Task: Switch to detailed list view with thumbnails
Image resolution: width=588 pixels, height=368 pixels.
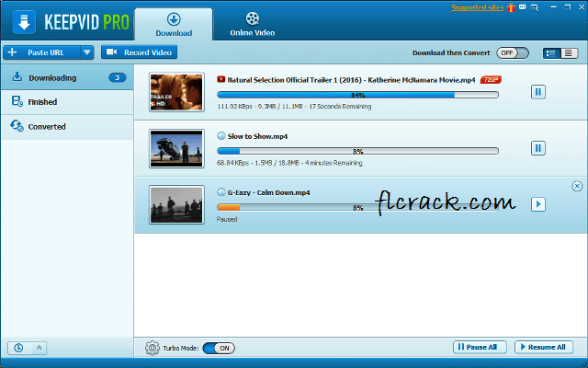Action: point(551,53)
